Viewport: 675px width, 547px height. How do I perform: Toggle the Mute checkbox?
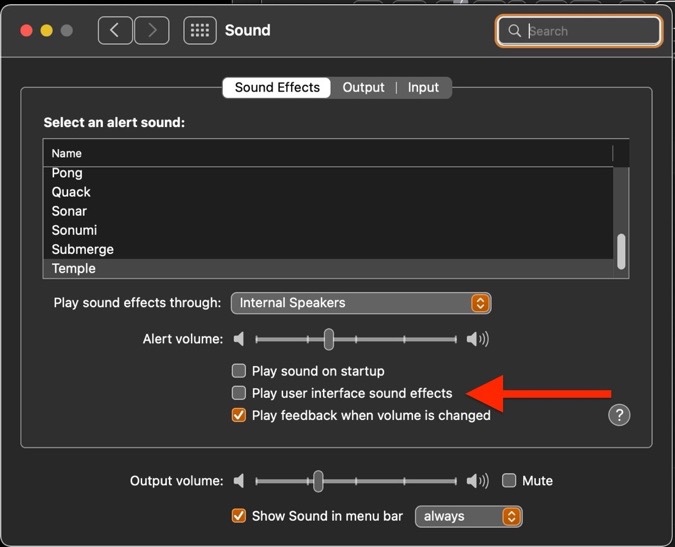pyautogui.click(x=509, y=481)
